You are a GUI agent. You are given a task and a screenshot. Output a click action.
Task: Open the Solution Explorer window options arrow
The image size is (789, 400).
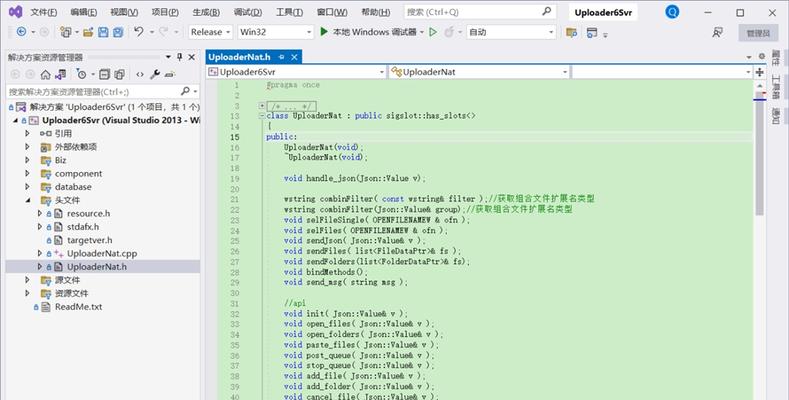(168, 57)
